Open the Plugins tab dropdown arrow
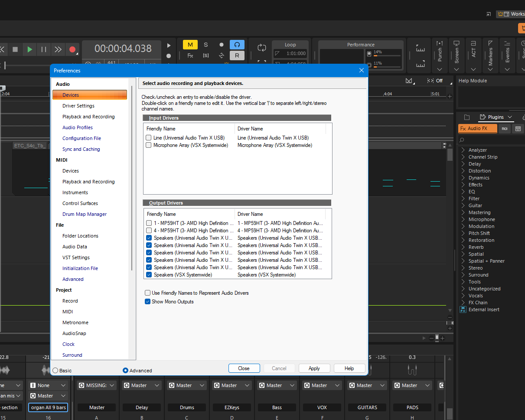The height and width of the screenshot is (420, 525). point(510,117)
